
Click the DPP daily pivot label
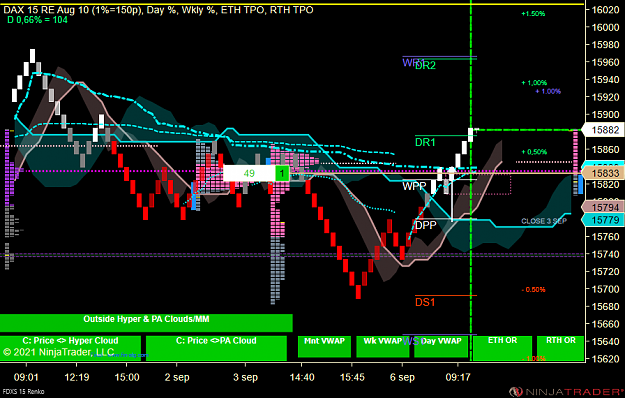[426, 225]
